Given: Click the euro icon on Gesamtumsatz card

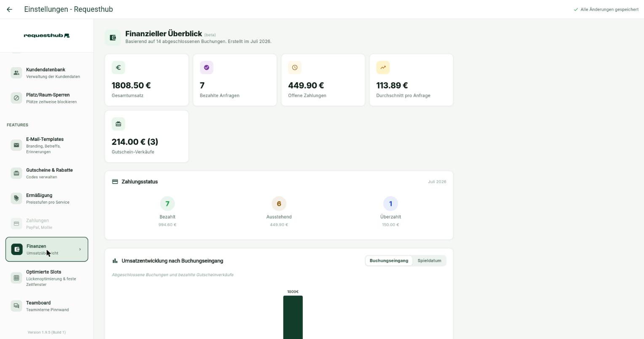Looking at the screenshot, I should [x=118, y=67].
